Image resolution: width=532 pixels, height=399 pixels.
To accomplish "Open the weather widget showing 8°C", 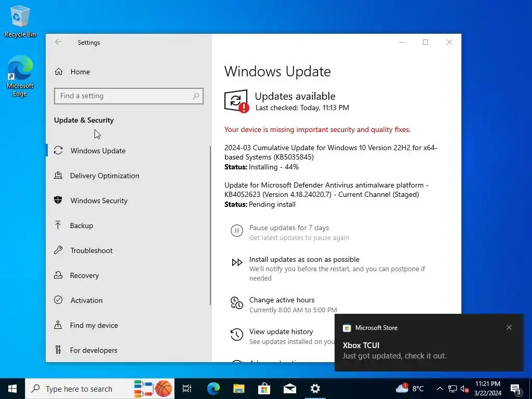I will pos(410,389).
